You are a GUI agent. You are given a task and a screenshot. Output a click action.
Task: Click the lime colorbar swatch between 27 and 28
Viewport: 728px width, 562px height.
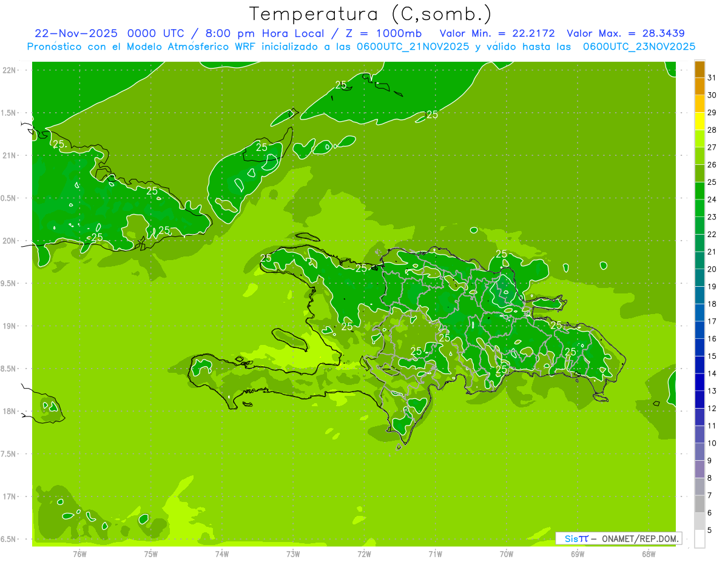tap(699, 139)
